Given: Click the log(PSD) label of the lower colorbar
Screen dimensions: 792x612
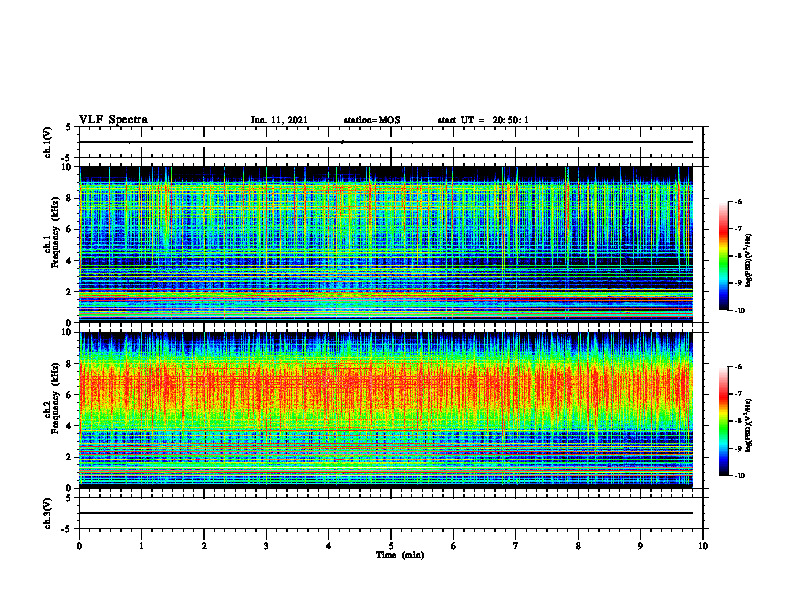Looking at the screenshot, I should pos(749,425).
